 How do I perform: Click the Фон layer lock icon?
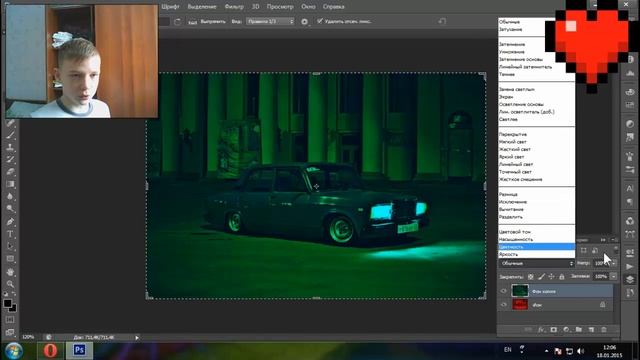pyautogui.click(x=602, y=304)
